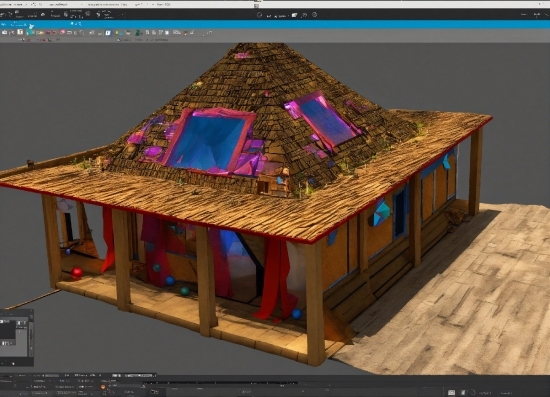Click the white box icon in the dark toolbar
Viewport: 550px width, 397px height.
coord(294,15)
